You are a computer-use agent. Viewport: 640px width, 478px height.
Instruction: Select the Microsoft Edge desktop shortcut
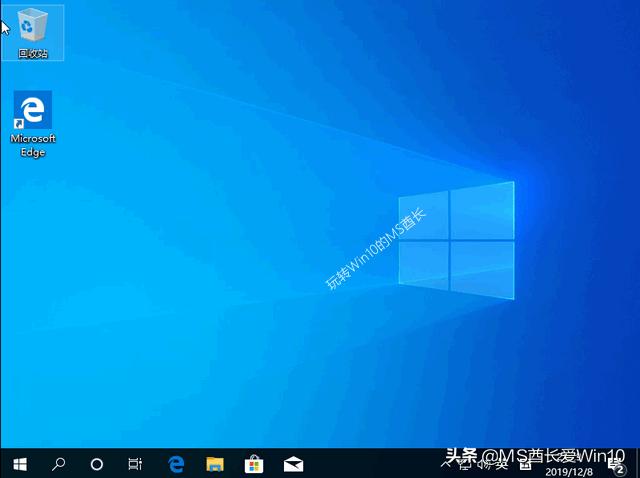click(33, 124)
